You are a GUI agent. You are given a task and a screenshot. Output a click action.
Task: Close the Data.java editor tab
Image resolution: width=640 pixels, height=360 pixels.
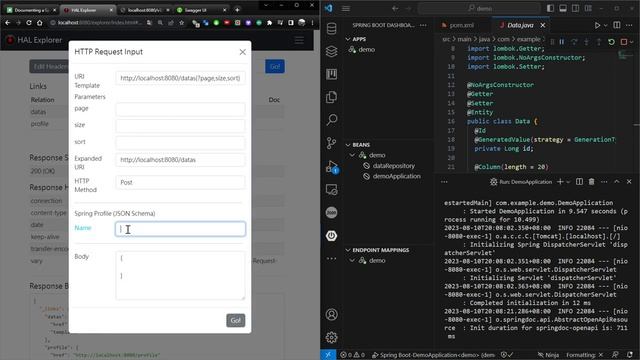point(542,25)
